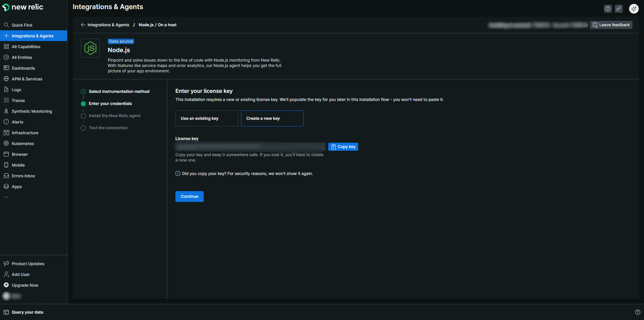Click the license key field

(x=250, y=147)
